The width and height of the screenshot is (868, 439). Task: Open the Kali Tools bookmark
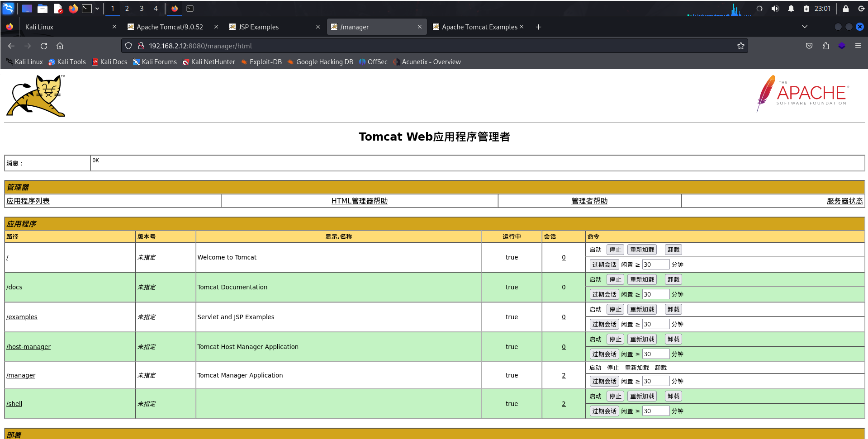point(67,62)
